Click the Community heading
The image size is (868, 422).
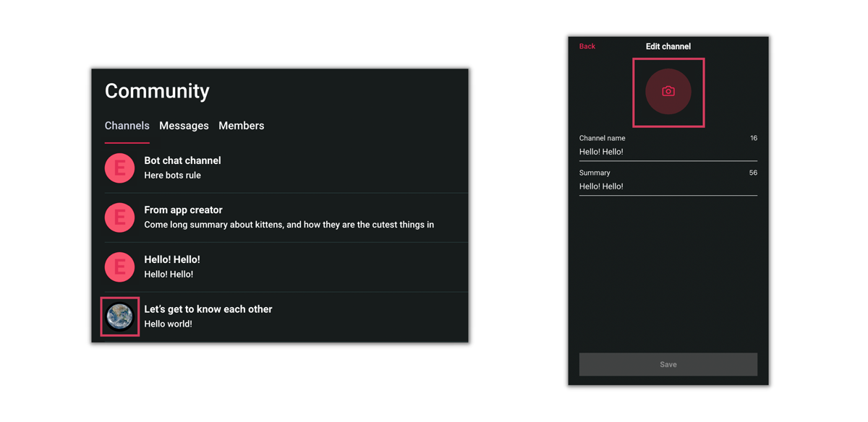pos(157,91)
